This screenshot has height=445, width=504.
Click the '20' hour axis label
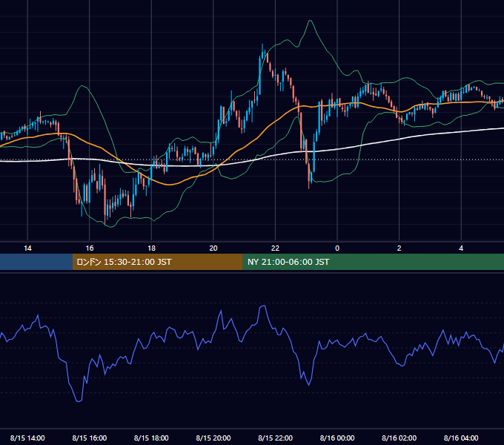coord(213,248)
